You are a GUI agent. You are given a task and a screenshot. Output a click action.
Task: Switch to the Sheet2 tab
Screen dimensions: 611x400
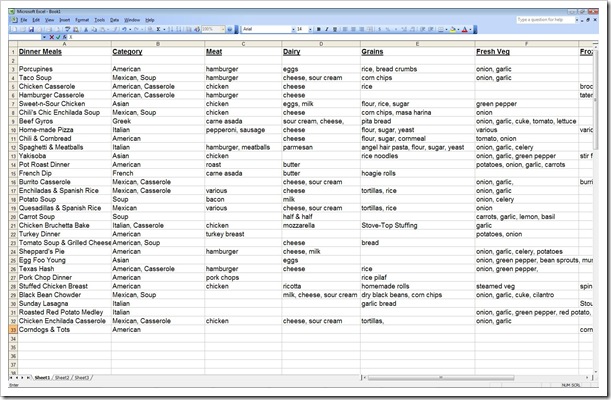pos(62,377)
